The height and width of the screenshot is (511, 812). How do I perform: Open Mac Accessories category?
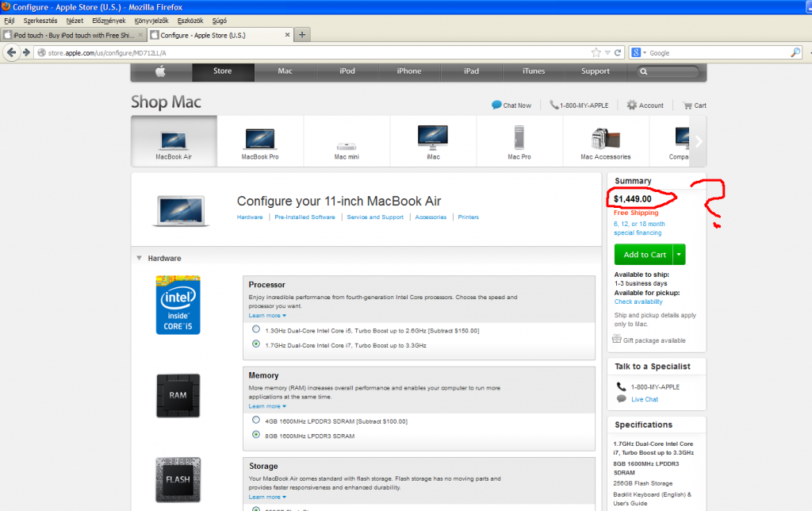pyautogui.click(x=605, y=141)
